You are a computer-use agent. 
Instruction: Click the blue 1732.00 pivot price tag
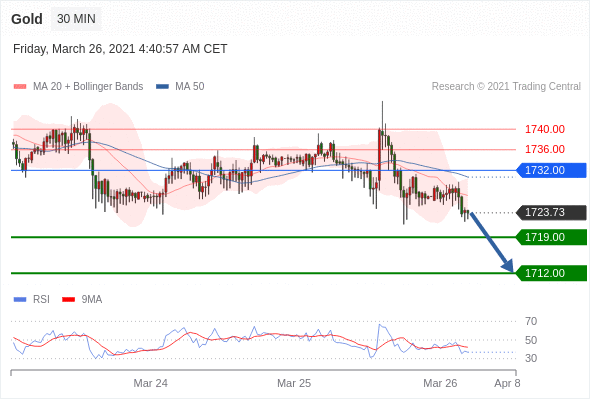click(x=551, y=170)
